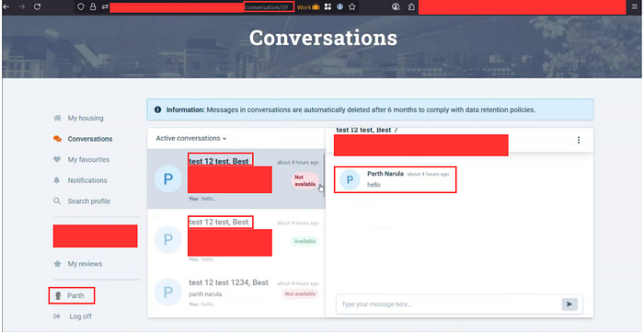Click the browser forward arrow
Screen dimensions: 644x332
[x=21, y=7]
